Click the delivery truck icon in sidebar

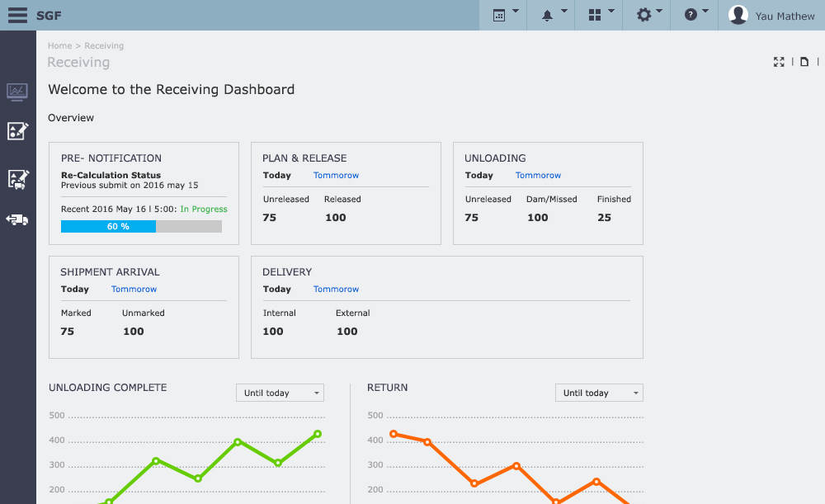coord(17,219)
